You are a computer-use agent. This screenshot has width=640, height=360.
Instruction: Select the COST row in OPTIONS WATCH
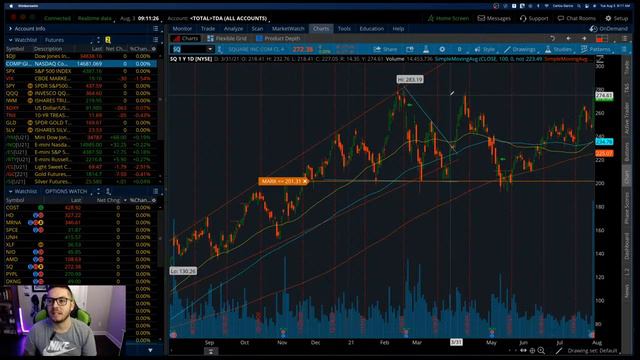[81, 208]
